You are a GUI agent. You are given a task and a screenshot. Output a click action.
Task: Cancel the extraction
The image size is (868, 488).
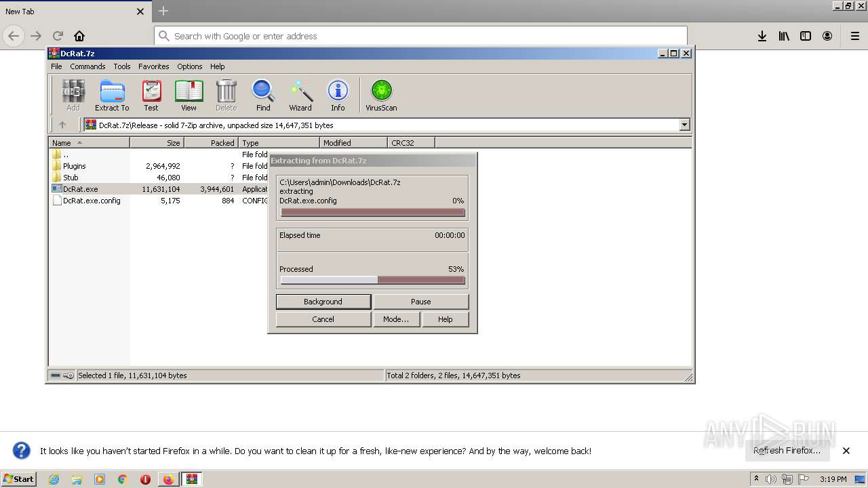click(323, 319)
